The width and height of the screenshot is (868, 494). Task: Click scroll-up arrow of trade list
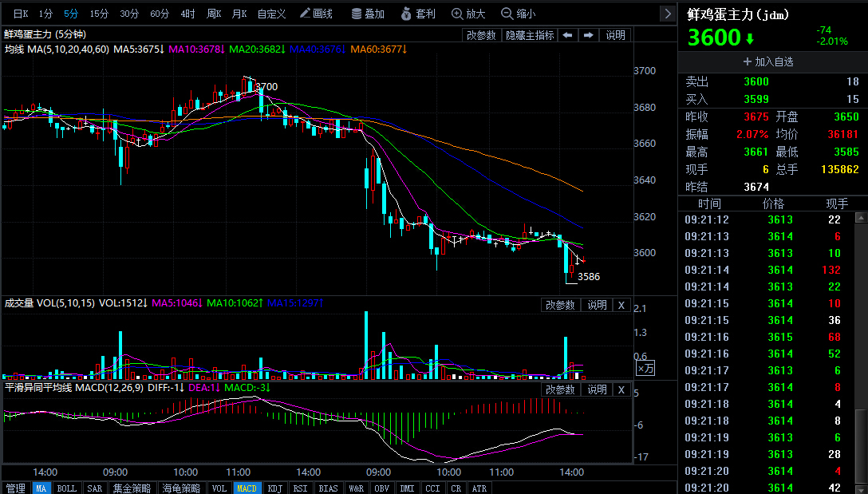tap(861, 218)
